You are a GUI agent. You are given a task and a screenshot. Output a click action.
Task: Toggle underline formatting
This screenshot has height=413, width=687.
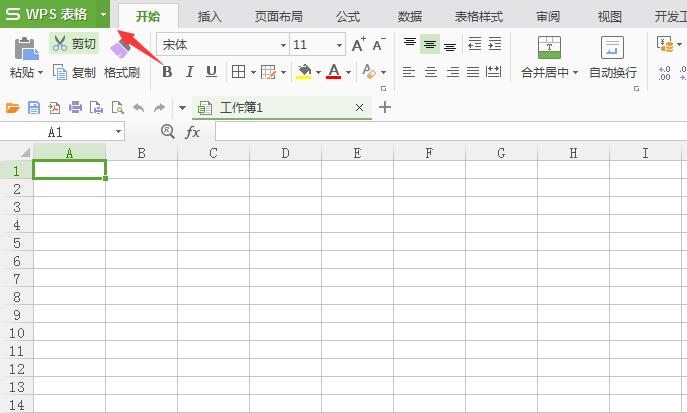click(x=211, y=71)
